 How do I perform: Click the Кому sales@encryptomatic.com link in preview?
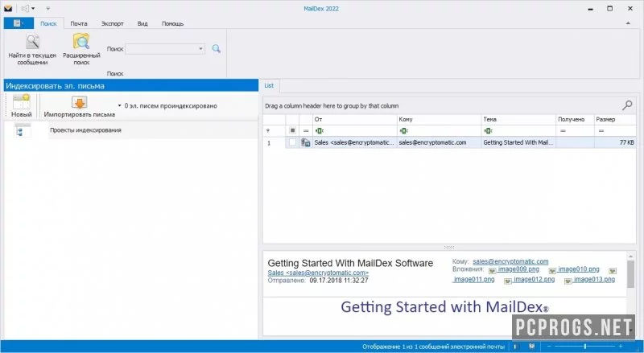[510, 261]
